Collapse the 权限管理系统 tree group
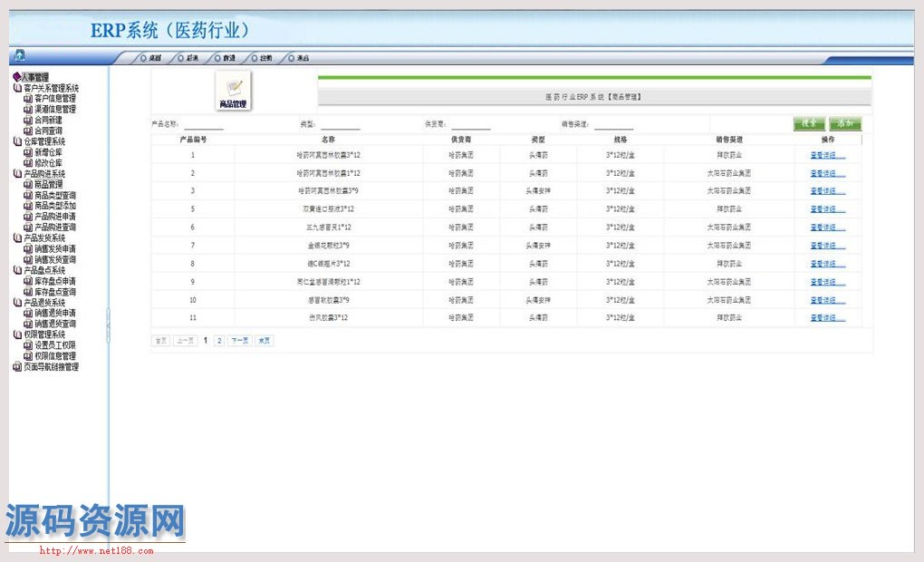 [x=17, y=334]
